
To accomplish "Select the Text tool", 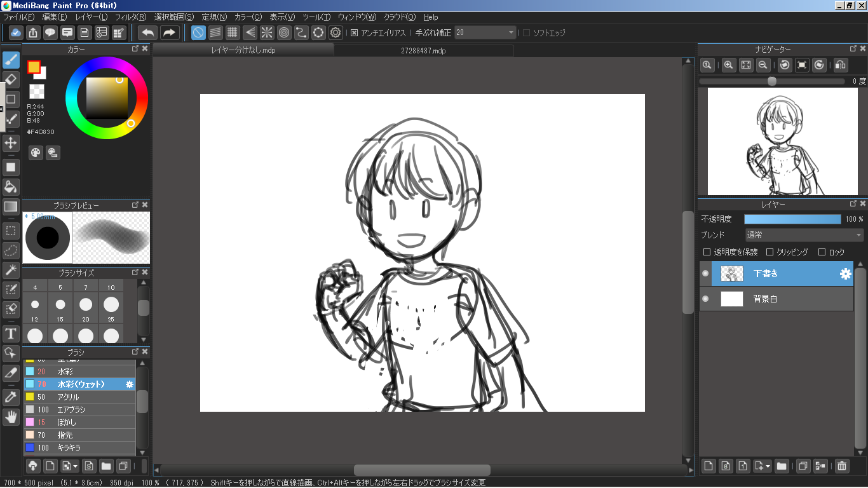I will click(x=11, y=334).
